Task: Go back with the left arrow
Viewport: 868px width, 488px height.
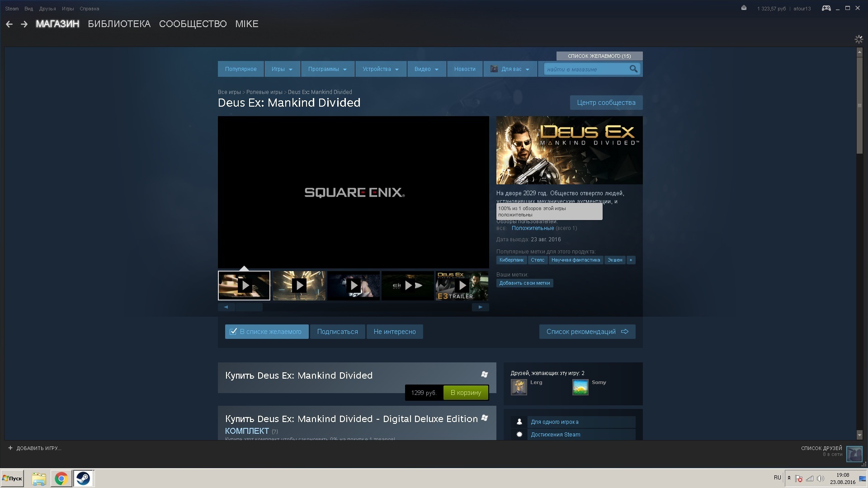Action: pyautogui.click(x=9, y=24)
